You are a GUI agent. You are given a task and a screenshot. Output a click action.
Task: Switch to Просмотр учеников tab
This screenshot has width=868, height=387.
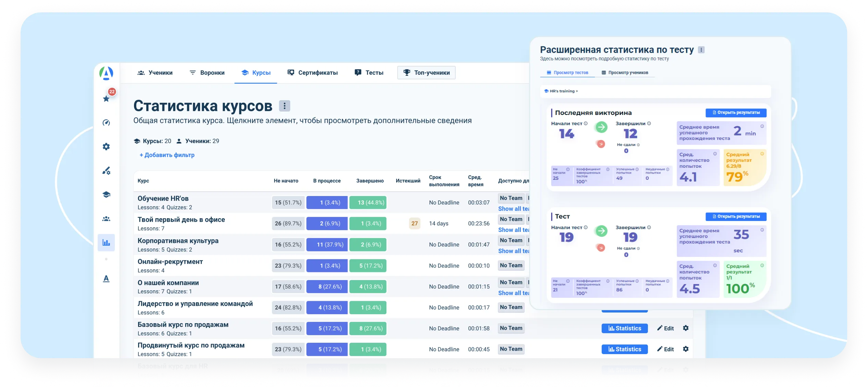(625, 73)
